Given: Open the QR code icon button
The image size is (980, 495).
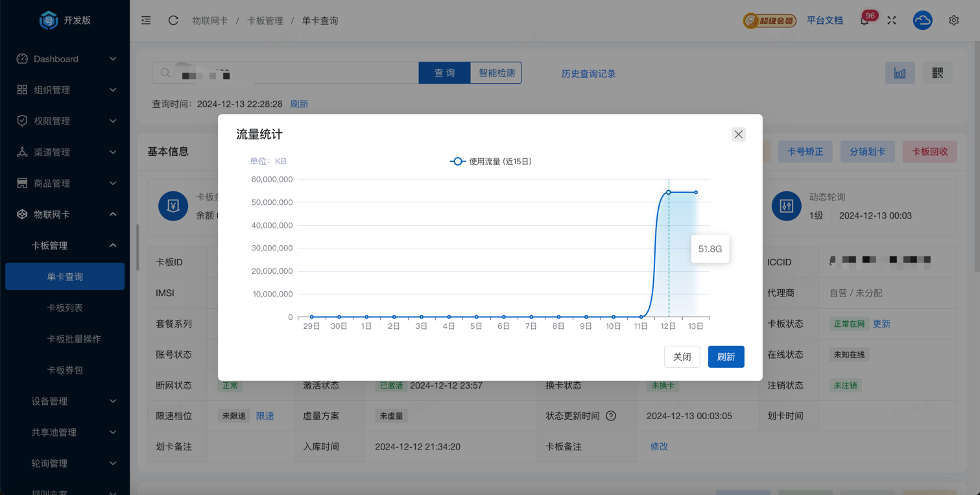Looking at the screenshot, I should (937, 73).
